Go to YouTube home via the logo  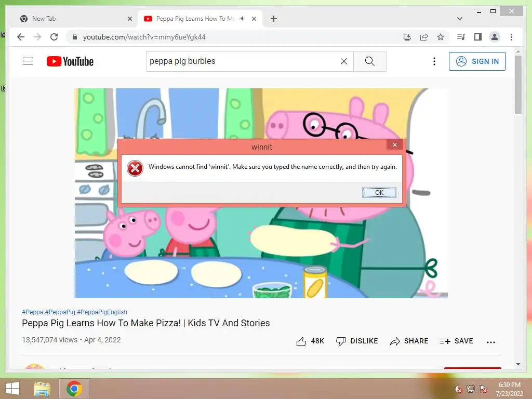[x=70, y=61]
